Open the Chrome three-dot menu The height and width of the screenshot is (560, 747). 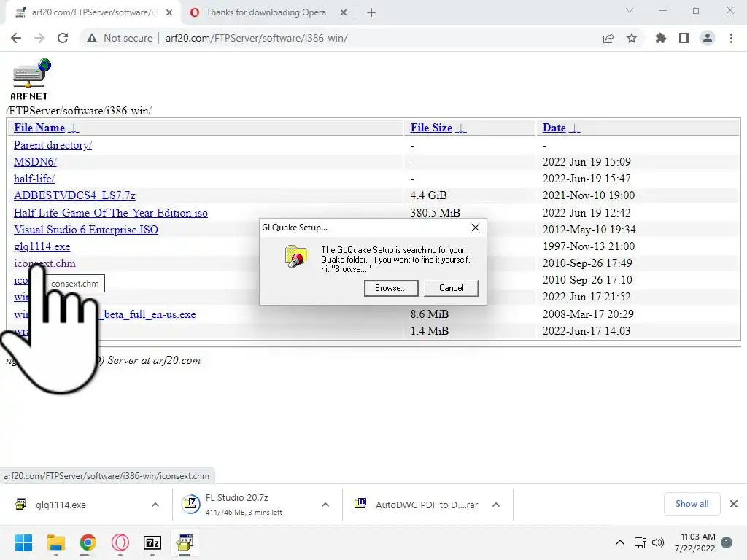731,38
